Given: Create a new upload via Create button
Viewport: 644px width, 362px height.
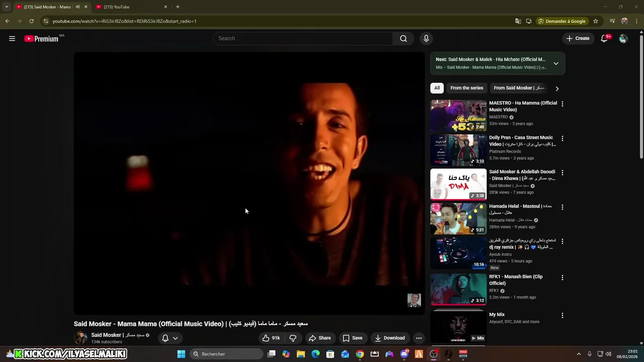Looking at the screenshot, I should 578,39.
